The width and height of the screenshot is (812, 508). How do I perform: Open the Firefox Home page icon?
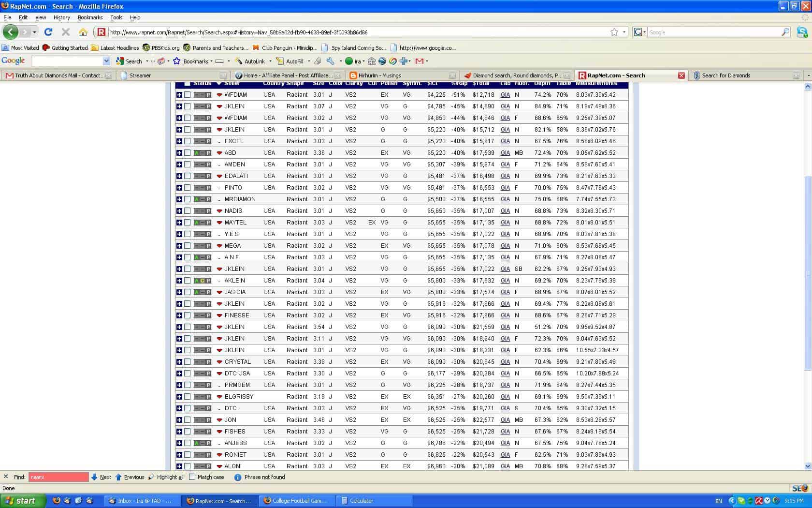click(83, 32)
